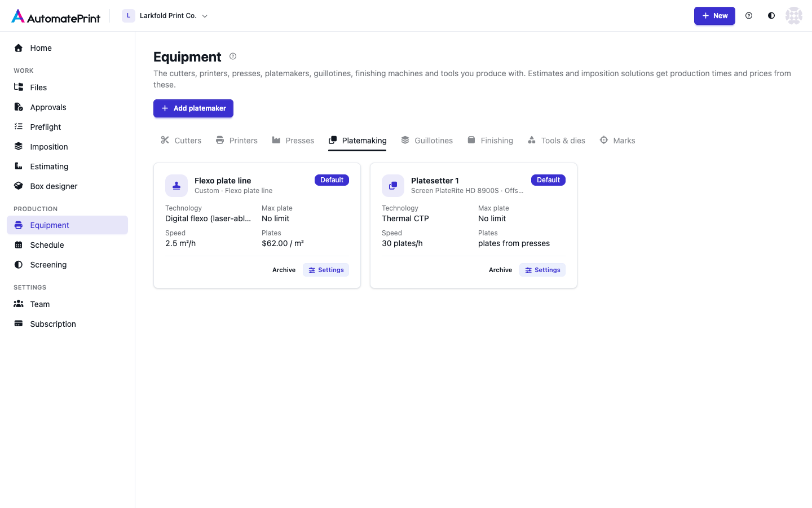Go to Home via house icon
This screenshot has height=508, width=812.
pos(19,48)
